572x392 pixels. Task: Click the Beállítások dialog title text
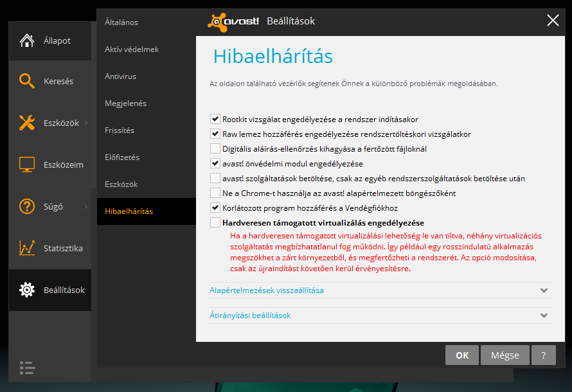[290, 21]
